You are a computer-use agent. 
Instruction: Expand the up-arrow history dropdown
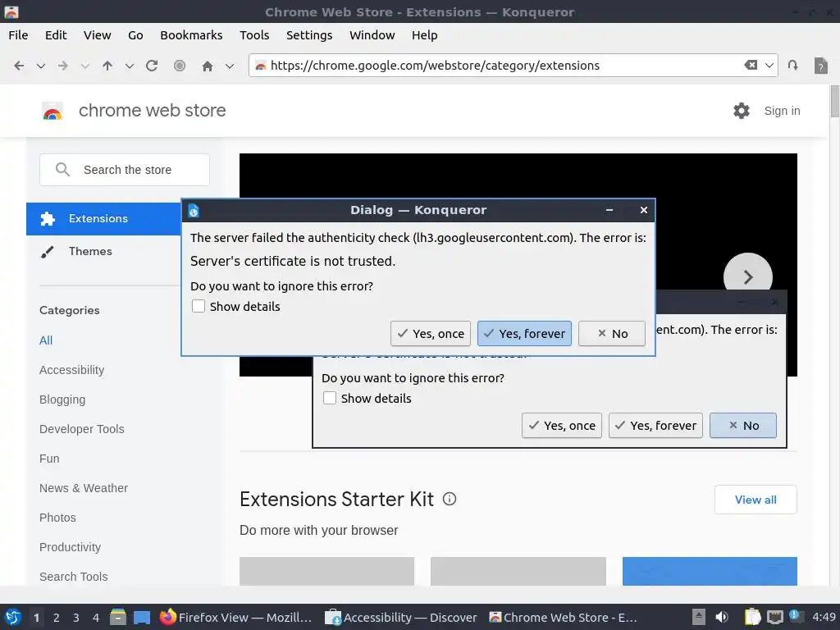[129, 66]
